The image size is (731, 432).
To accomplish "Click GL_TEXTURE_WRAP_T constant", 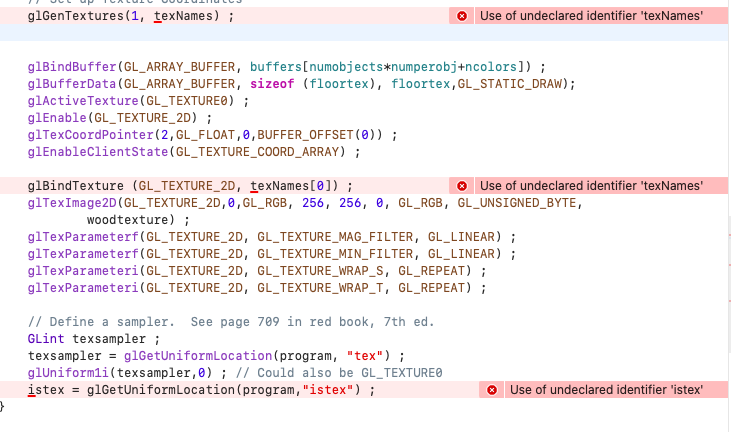I will pos(320,288).
